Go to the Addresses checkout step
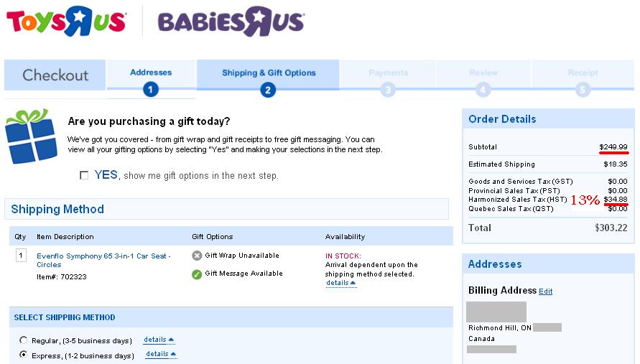 coord(151,73)
